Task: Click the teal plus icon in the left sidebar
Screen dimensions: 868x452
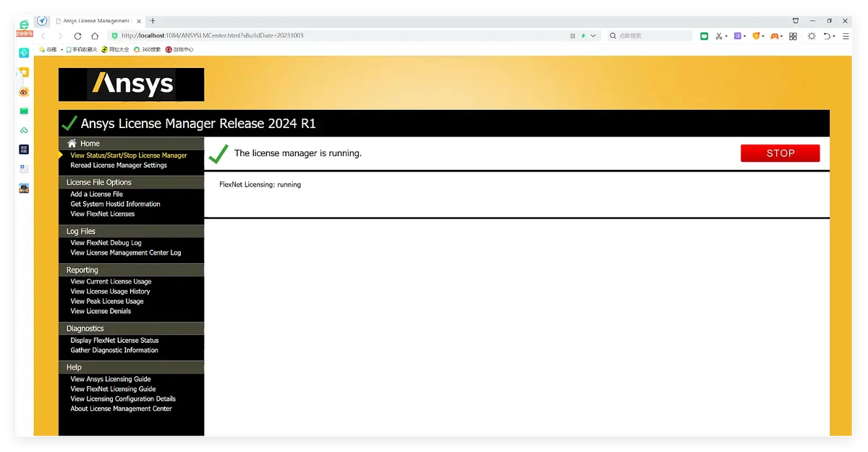Action: click(24, 53)
